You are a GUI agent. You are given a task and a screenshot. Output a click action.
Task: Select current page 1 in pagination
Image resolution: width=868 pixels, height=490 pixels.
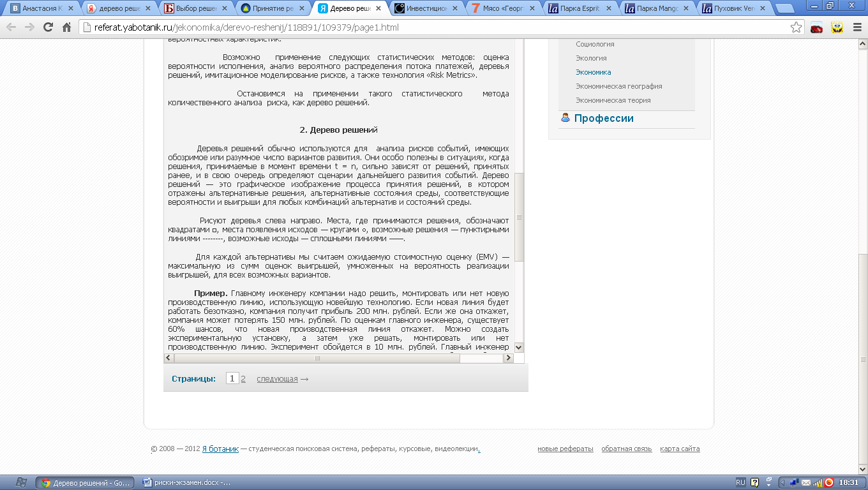coord(232,378)
